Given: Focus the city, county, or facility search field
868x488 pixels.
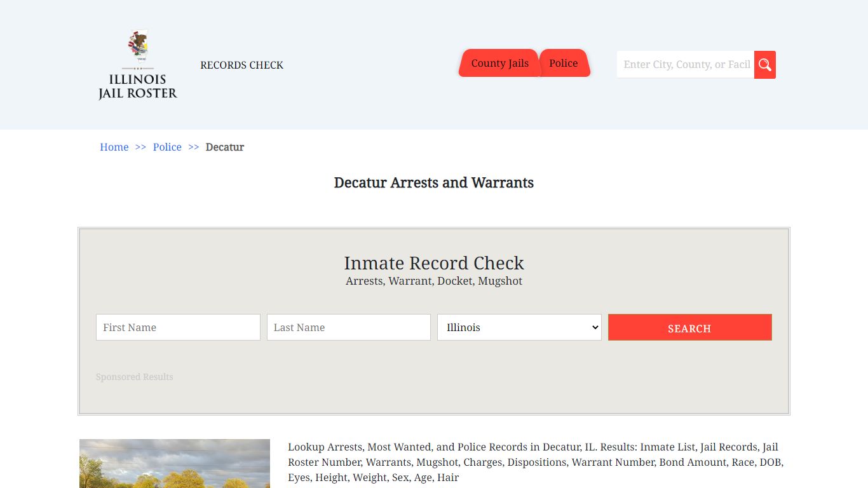Looking at the screenshot, I should click(x=686, y=65).
